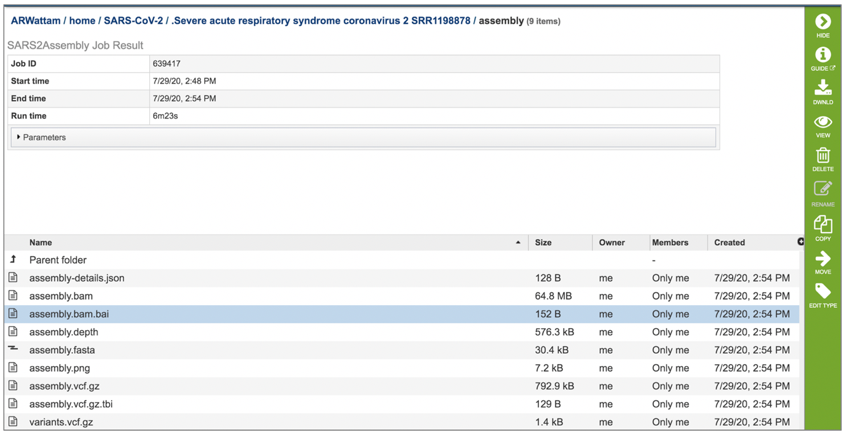Go to the ARWattam breadcrumb link

coord(36,21)
